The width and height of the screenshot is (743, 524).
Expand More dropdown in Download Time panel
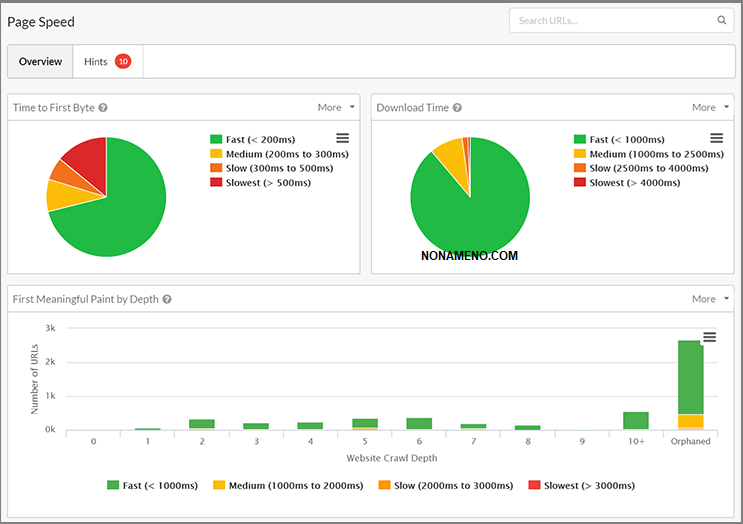(x=710, y=108)
